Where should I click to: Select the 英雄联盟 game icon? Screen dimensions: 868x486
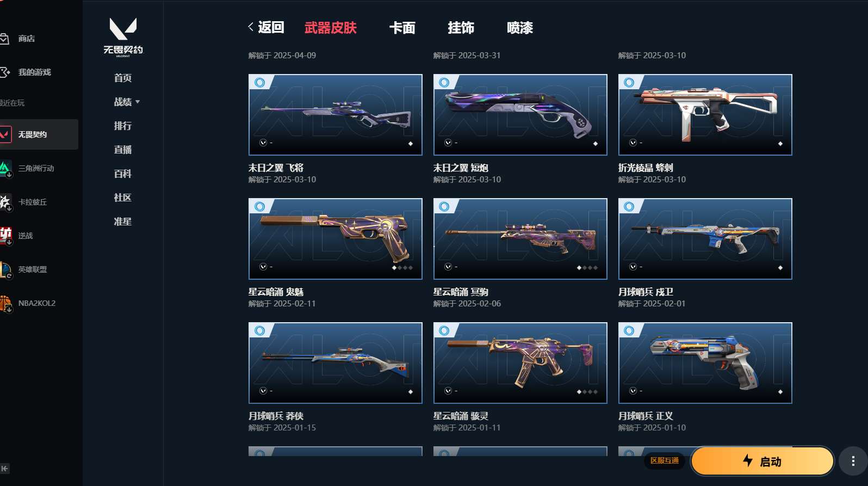pos(5,269)
